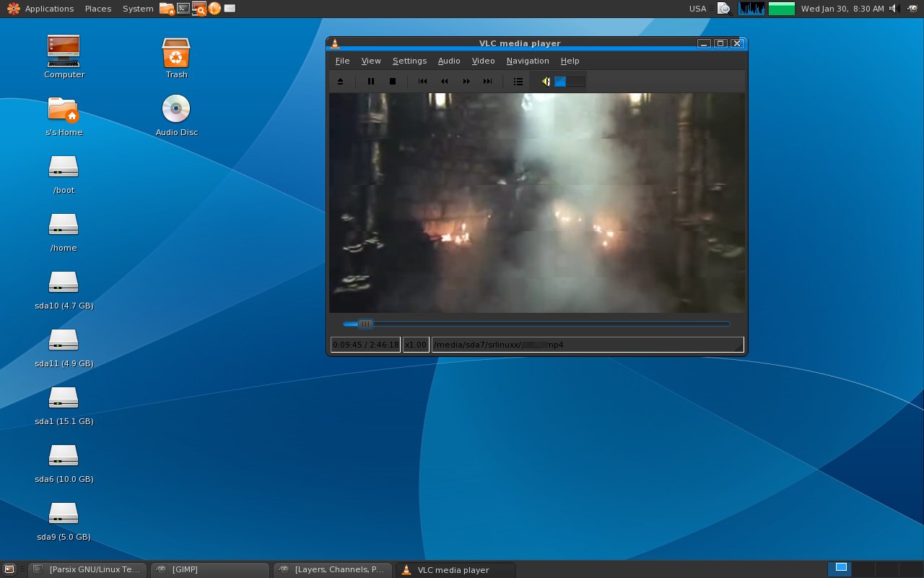Switch to the GIMP taskbar window

pyautogui.click(x=210, y=569)
